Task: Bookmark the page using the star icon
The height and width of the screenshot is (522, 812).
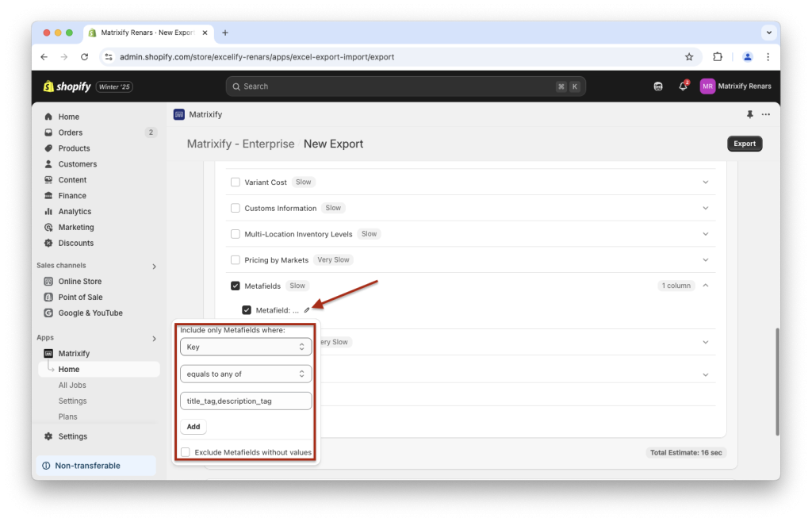Action: [689, 56]
